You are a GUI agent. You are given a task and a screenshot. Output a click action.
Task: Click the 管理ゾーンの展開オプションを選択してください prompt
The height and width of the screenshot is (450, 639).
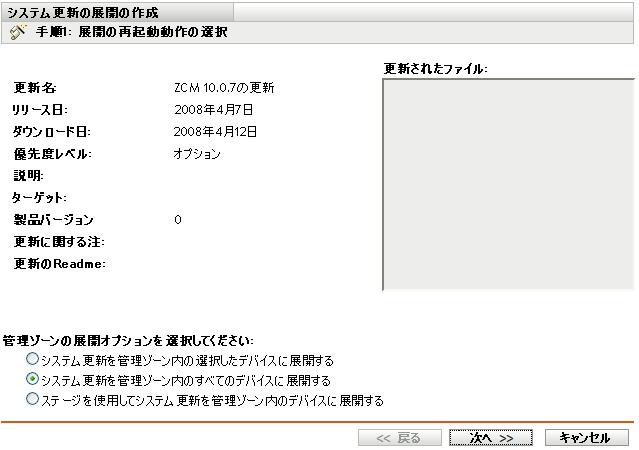(x=128, y=340)
